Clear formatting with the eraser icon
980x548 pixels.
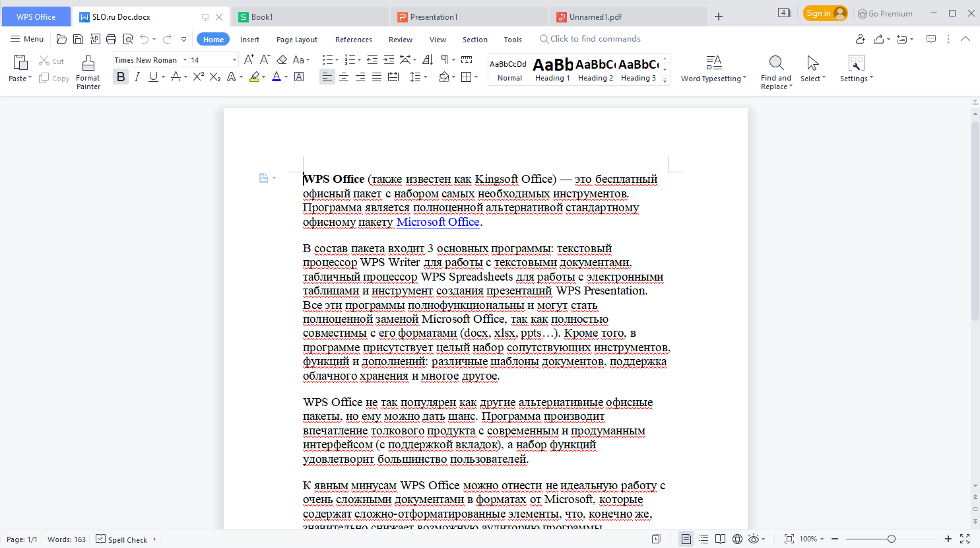(x=282, y=59)
